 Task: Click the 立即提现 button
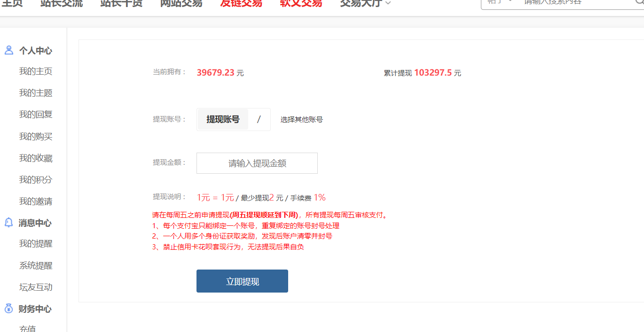pos(242,281)
